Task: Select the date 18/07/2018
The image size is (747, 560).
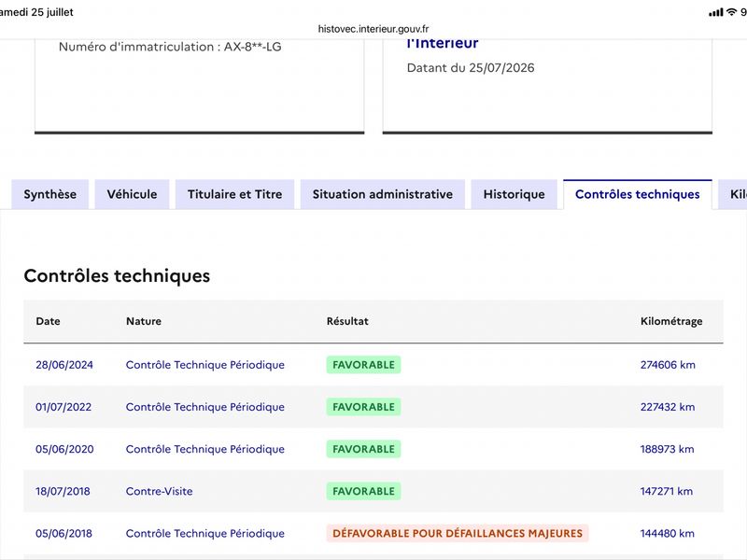Action: [x=63, y=492]
